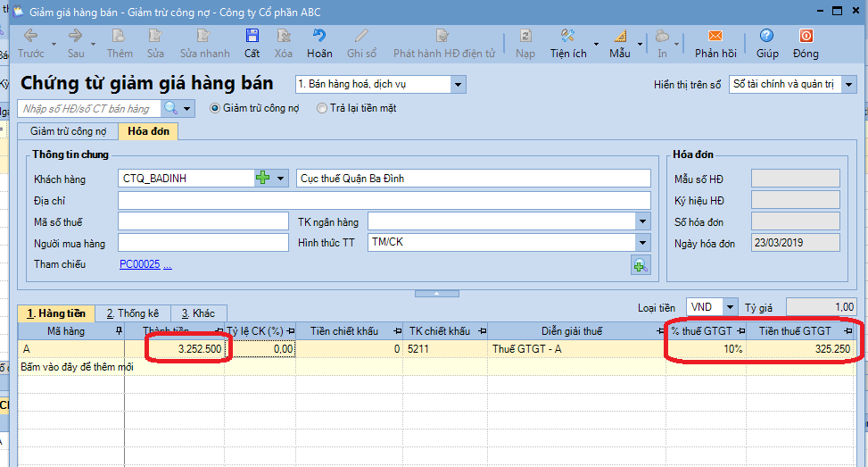Screen dimensions: 868x467
Task: Open the Phản hồi feedback icon
Action: tap(715, 37)
